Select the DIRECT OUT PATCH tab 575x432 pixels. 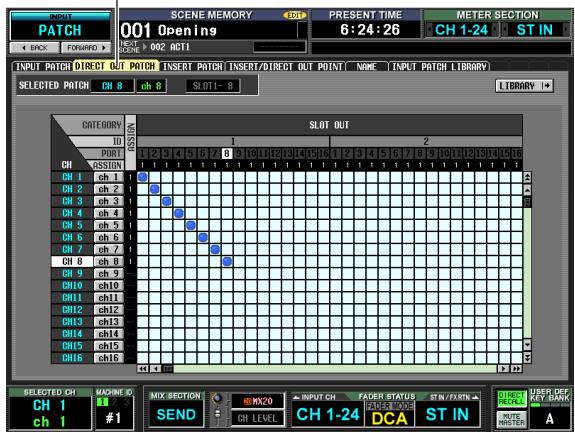tap(116, 66)
